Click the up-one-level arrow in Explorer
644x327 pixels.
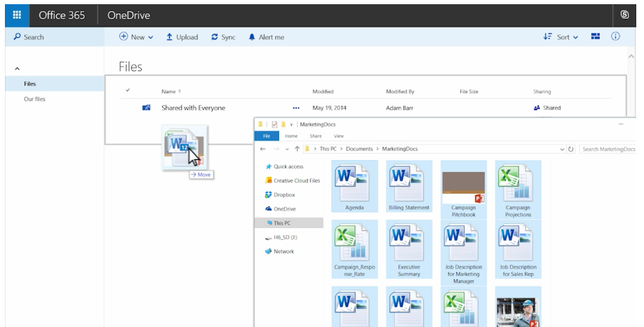pyautogui.click(x=297, y=149)
